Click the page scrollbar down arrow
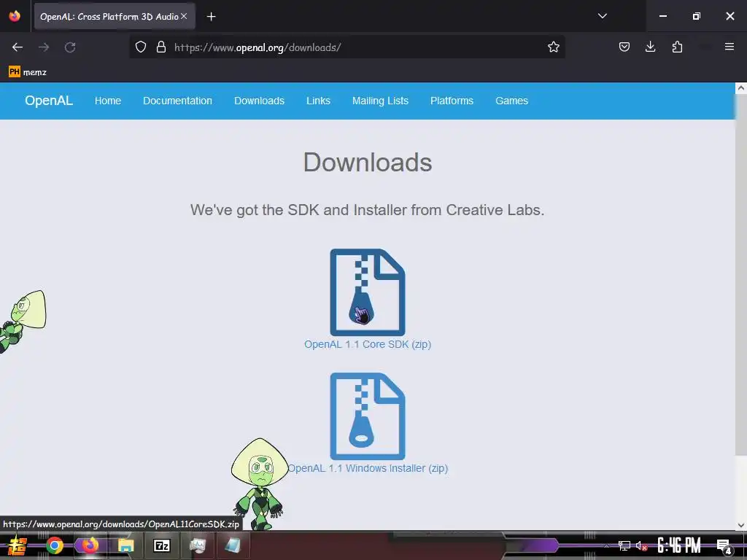This screenshot has width=747, height=560. (x=741, y=525)
